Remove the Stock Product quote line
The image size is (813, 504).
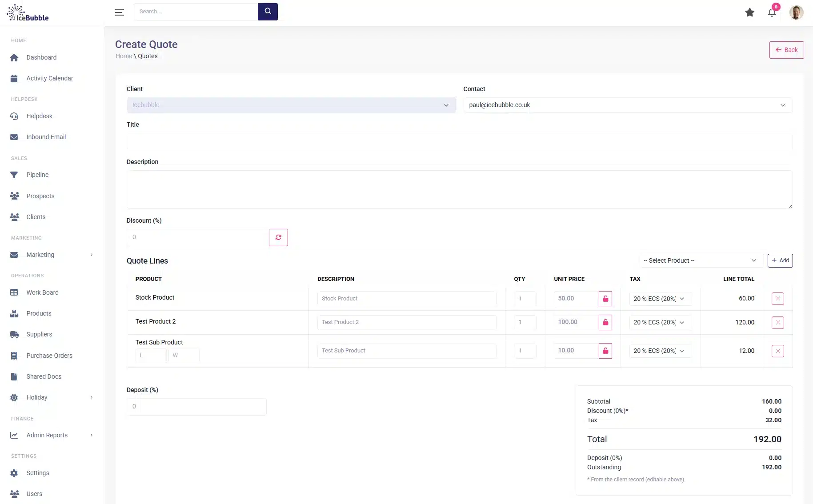coord(777,299)
